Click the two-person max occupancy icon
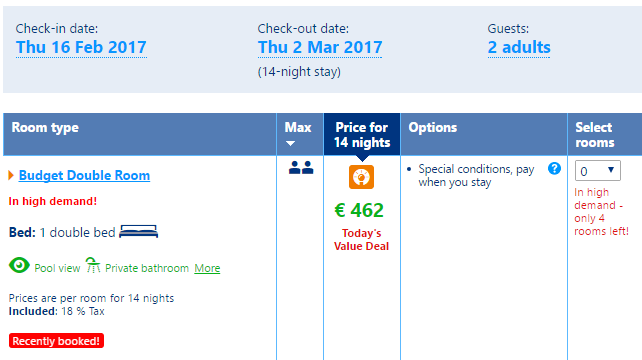Viewport: 642px width, 360px height. pyautogui.click(x=301, y=167)
